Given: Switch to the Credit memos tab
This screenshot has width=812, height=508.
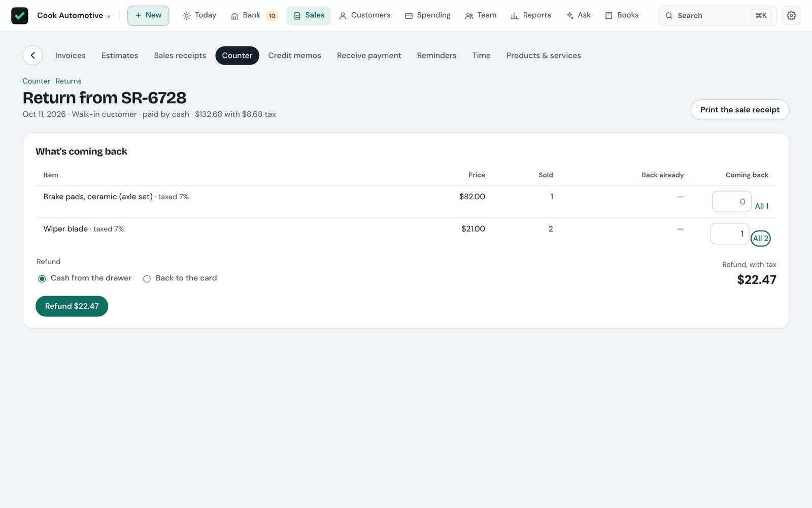Looking at the screenshot, I should coord(294,55).
